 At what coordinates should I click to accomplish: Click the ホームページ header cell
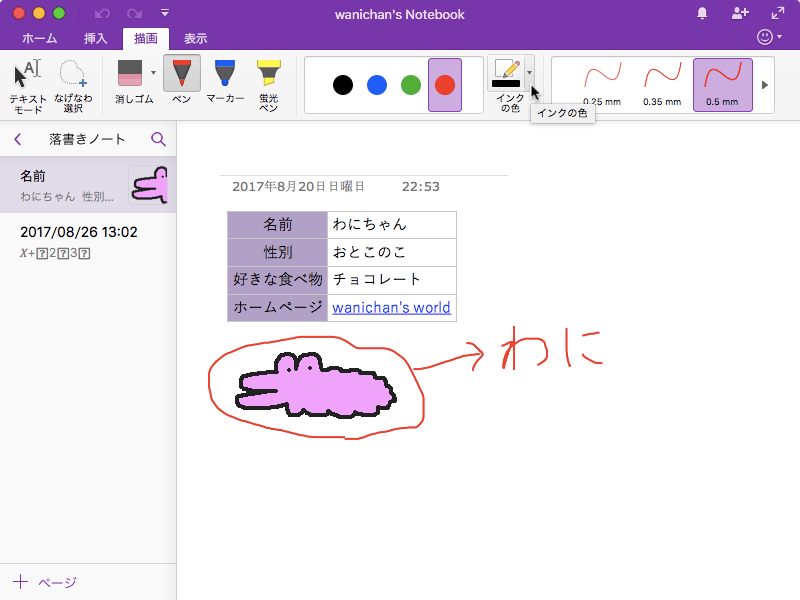click(277, 308)
